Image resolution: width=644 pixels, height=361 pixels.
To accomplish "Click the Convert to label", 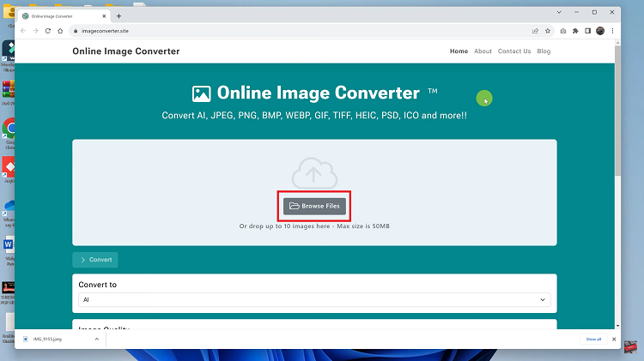I will (x=97, y=285).
